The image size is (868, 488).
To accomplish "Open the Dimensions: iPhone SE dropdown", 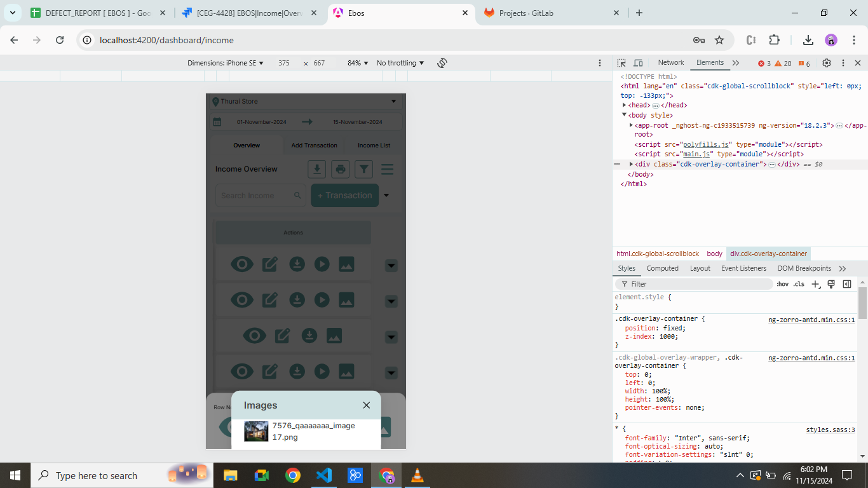I will click(x=226, y=63).
